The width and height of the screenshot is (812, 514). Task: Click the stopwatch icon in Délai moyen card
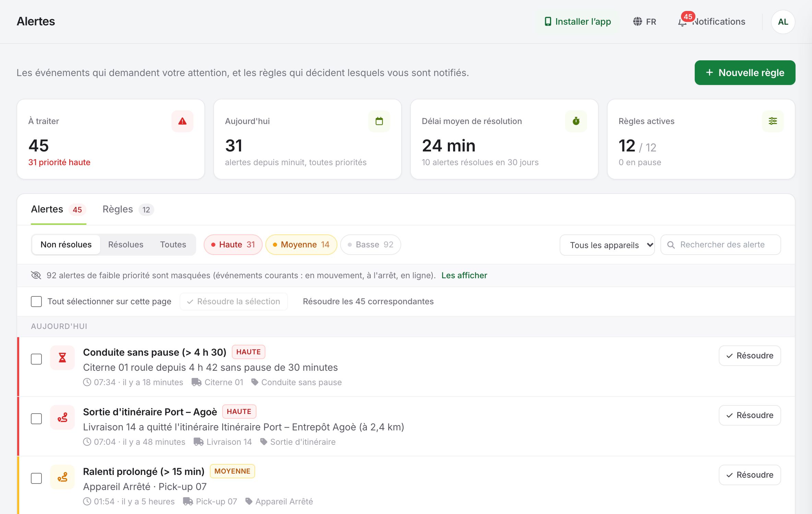click(576, 121)
